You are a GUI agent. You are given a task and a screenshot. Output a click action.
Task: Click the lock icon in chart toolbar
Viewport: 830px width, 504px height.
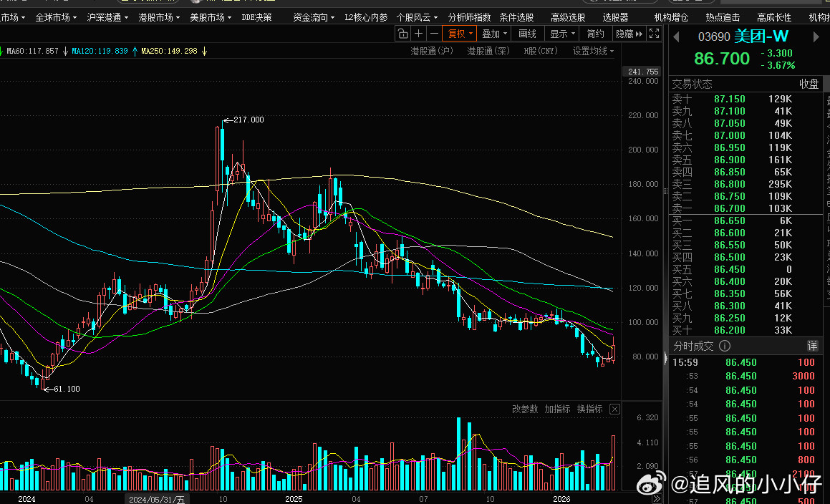(402, 34)
